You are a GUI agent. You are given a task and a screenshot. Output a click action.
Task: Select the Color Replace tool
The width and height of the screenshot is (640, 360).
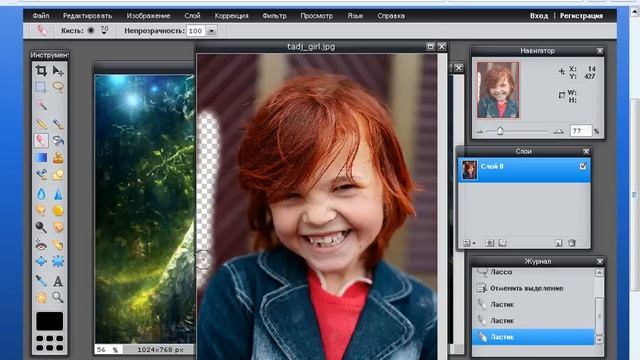pos(41,175)
